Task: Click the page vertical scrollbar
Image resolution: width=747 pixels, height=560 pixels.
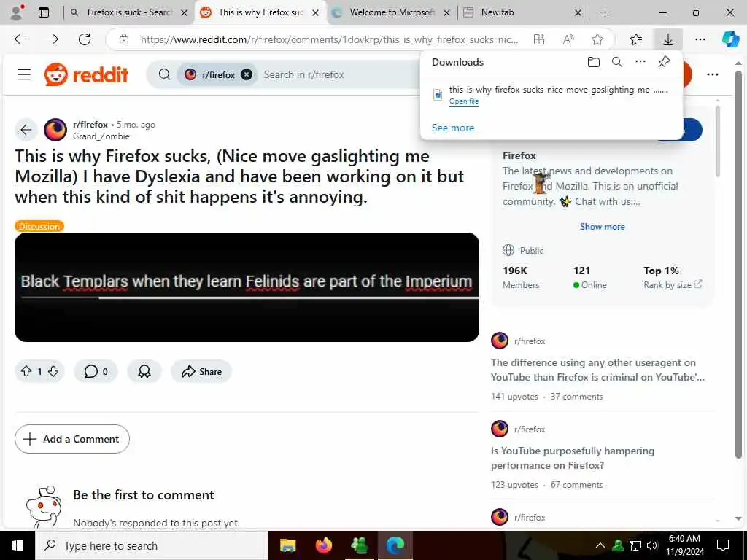Action: (738, 265)
